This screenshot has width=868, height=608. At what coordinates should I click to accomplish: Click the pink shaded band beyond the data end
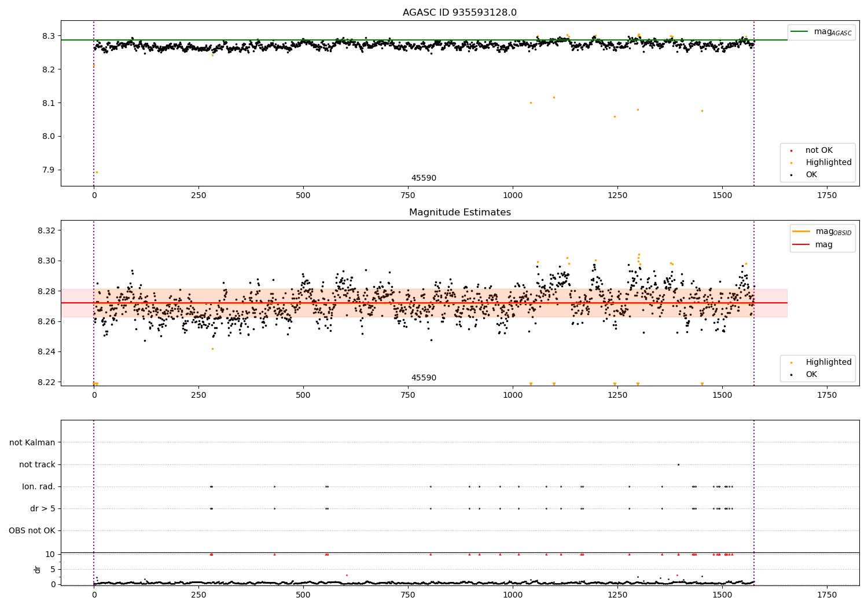(771, 303)
